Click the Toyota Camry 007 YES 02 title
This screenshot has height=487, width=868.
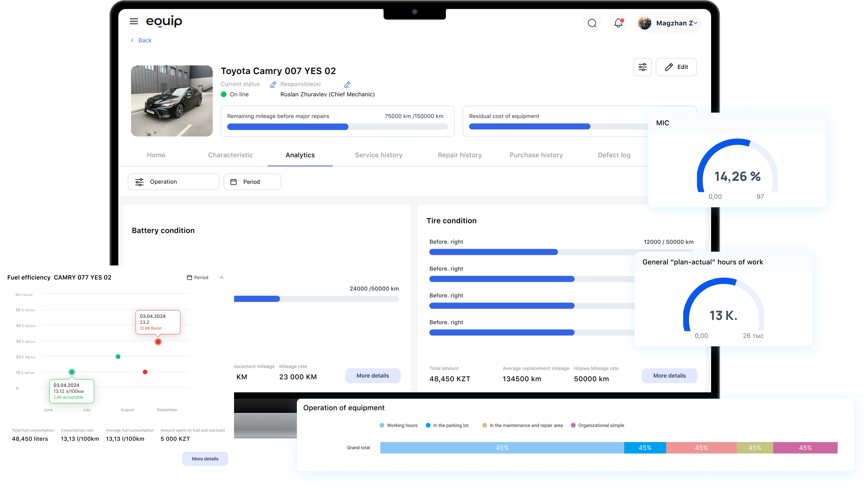(x=278, y=71)
